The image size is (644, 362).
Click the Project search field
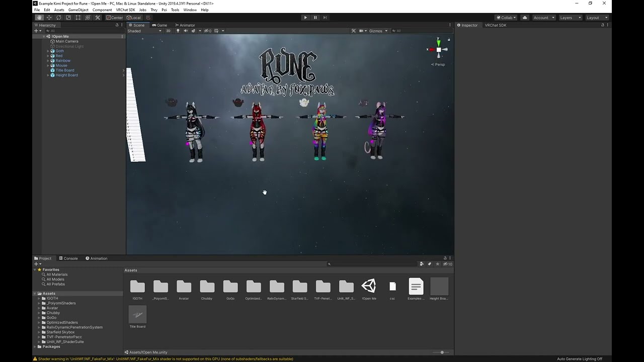(x=372, y=264)
